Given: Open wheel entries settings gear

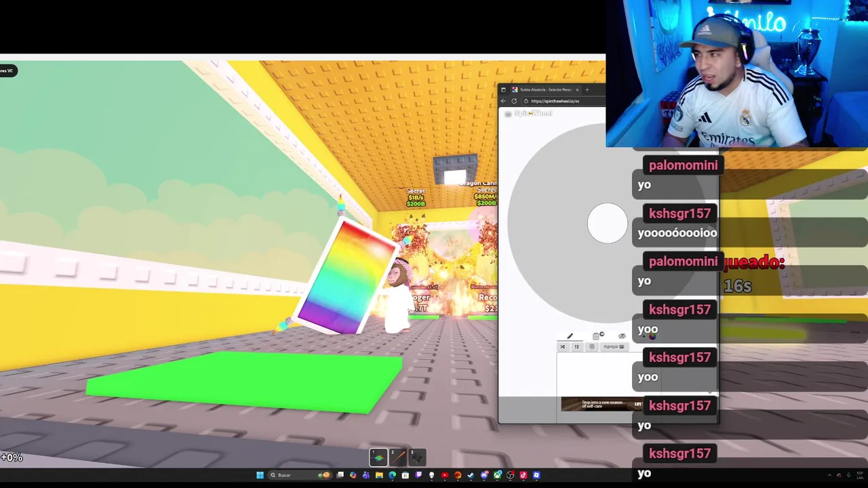Looking at the screenshot, I should point(592,347).
